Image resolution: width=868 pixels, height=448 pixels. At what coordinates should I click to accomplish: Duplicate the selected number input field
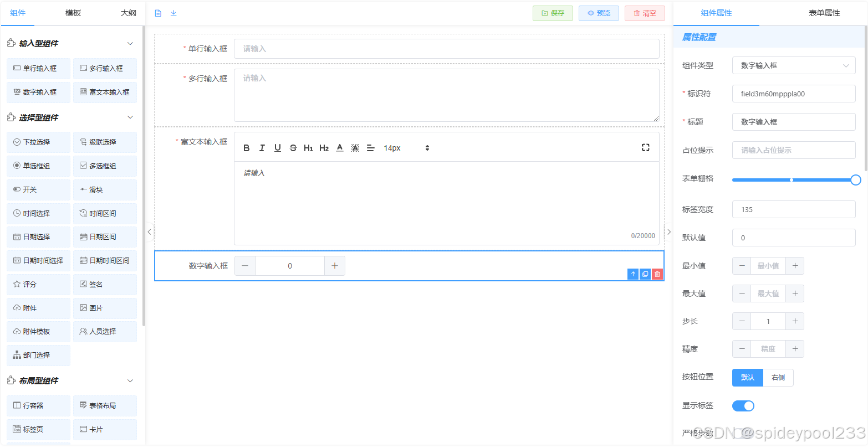645,274
